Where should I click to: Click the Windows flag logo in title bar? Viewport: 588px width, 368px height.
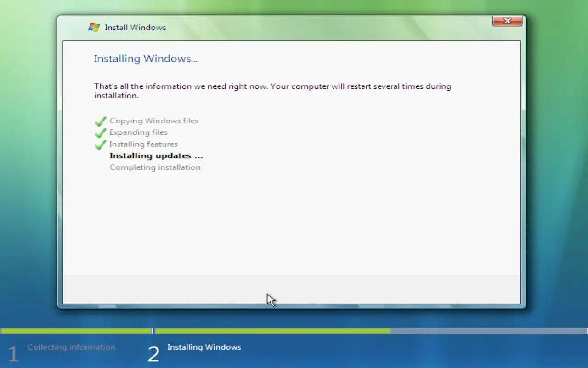(x=94, y=27)
